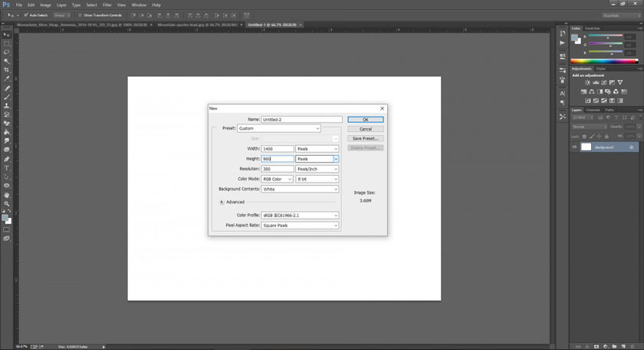Image resolution: width=644 pixels, height=350 pixels.
Task: Click the Width input field
Action: 278,149
